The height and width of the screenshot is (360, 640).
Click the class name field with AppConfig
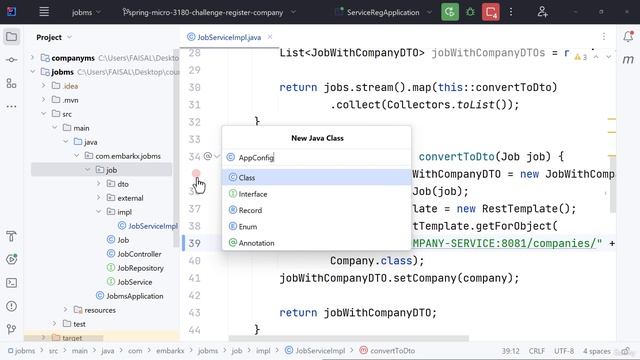(316, 157)
